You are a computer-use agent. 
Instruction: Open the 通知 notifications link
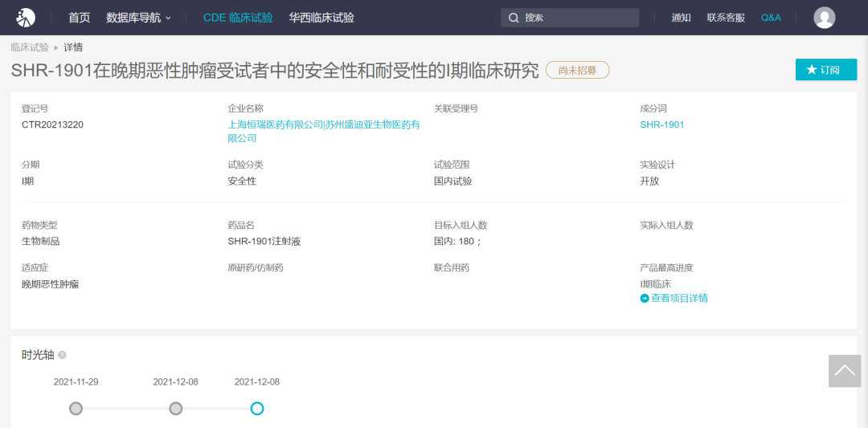coord(681,18)
